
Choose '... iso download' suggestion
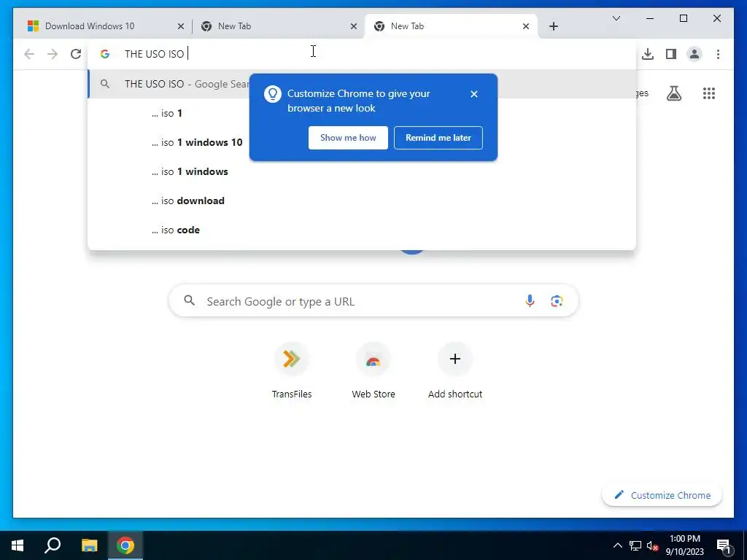point(362,201)
